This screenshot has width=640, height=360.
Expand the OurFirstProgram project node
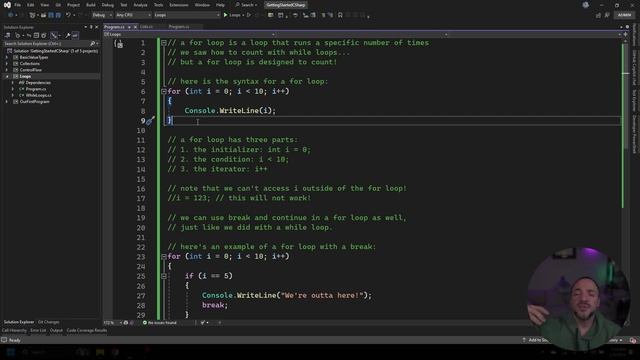(7, 102)
